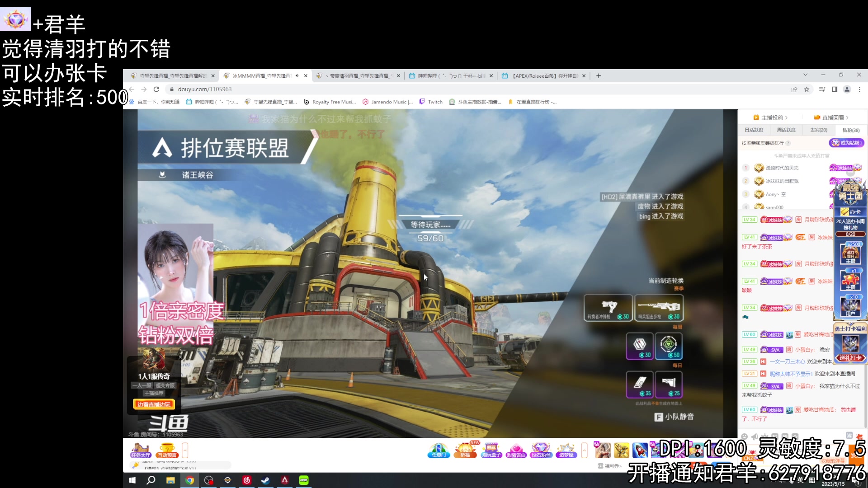Close the 冰MMMM直播 tab
868x488 pixels.
click(x=306, y=76)
